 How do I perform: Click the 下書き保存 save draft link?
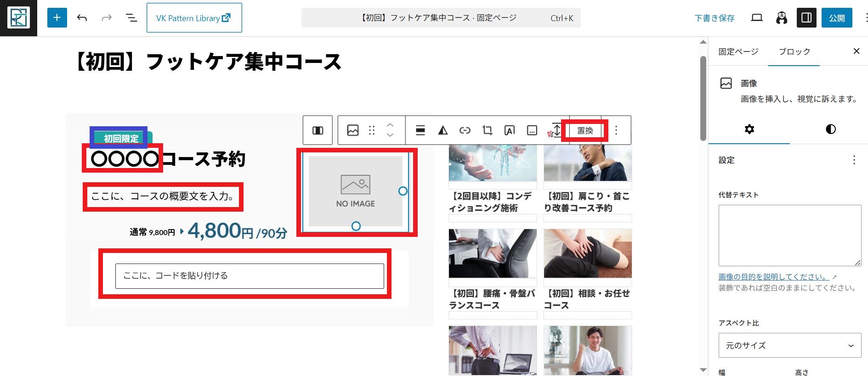coord(714,18)
